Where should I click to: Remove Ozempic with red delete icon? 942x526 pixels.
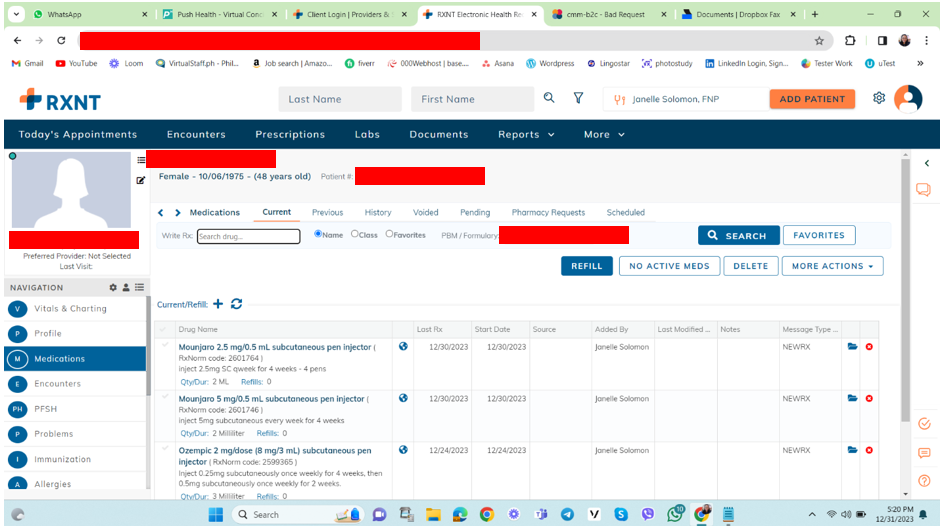869,450
